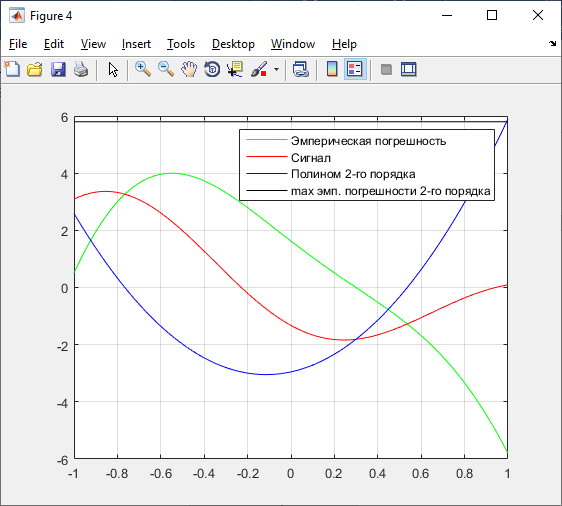Activate the Zoom Out magnifier tool

point(166,69)
